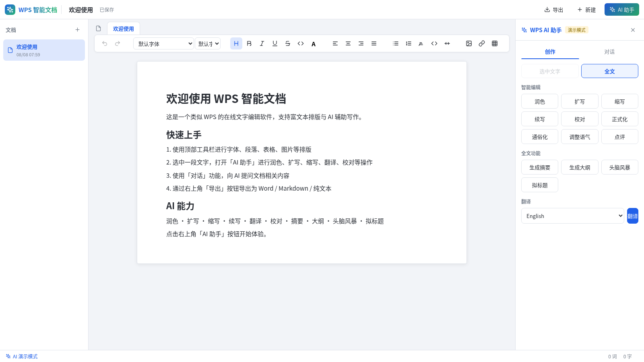Insert a hyperlink
The width and height of the screenshot is (644, 362).
click(x=482, y=43)
